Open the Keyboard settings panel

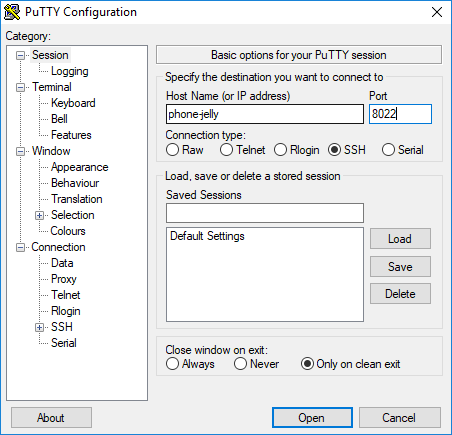point(73,103)
